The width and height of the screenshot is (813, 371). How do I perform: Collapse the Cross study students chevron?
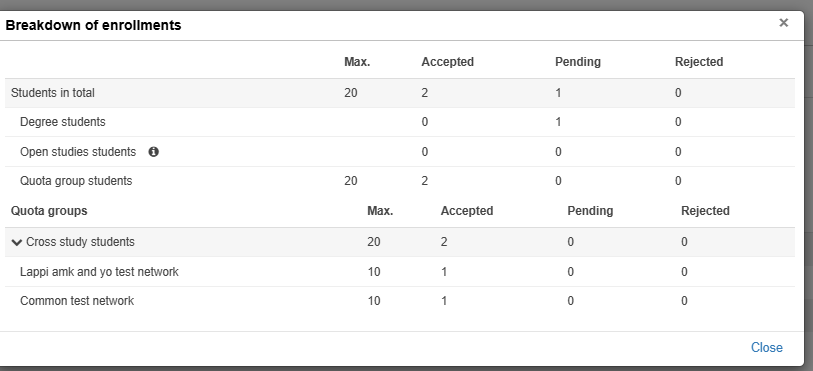tap(17, 242)
